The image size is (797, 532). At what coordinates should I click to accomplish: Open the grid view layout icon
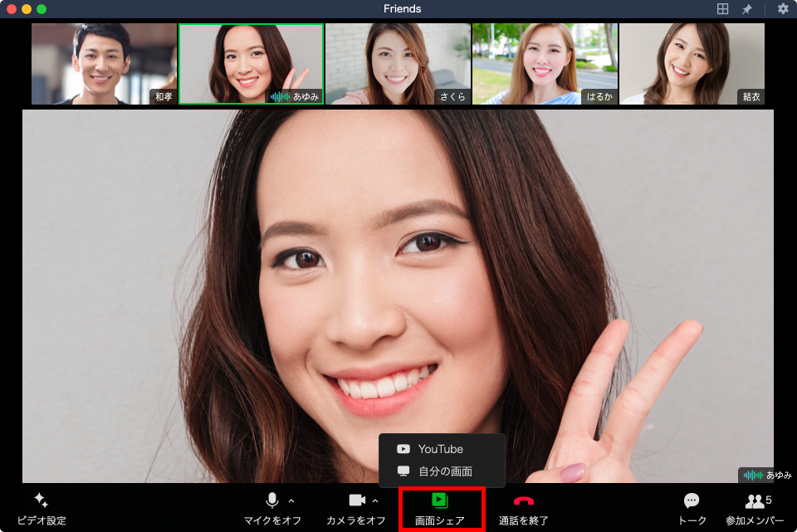pos(722,8)
